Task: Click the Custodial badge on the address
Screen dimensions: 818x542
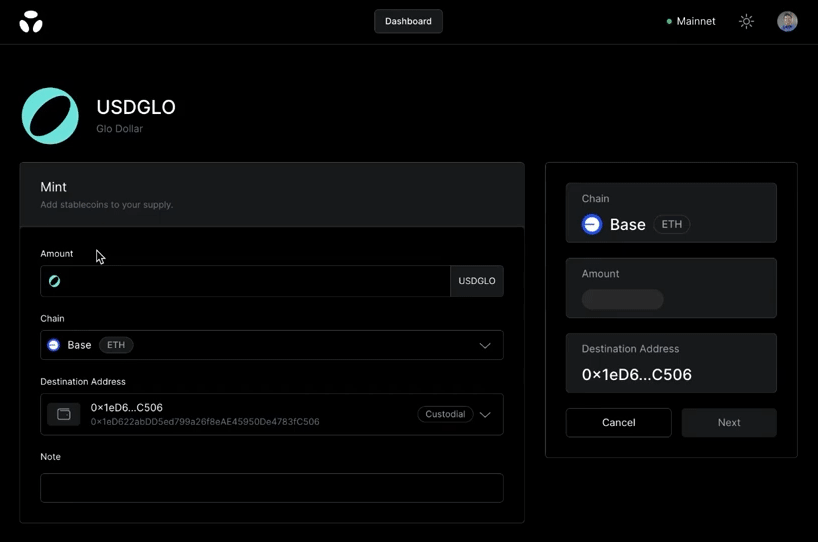Action: [x=445, y=414]
